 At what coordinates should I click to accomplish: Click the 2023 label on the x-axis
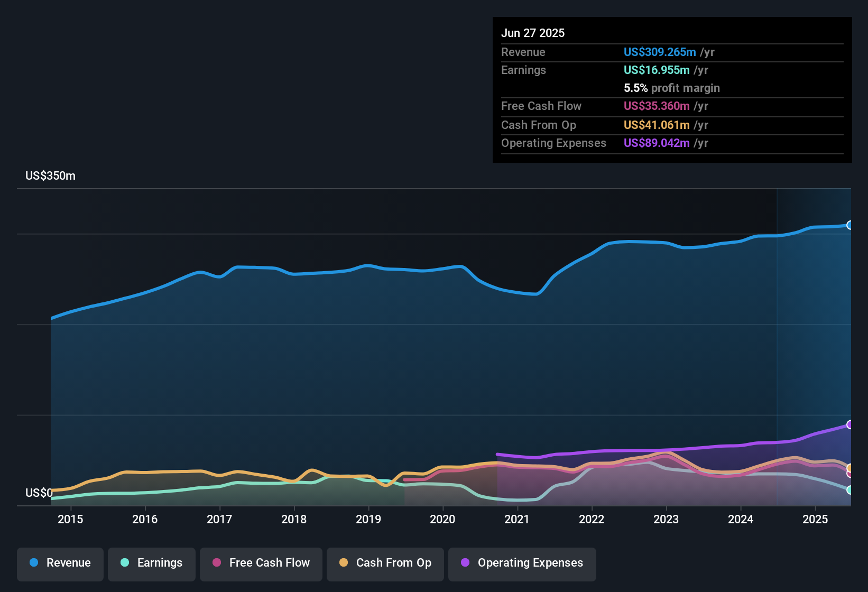666,519
